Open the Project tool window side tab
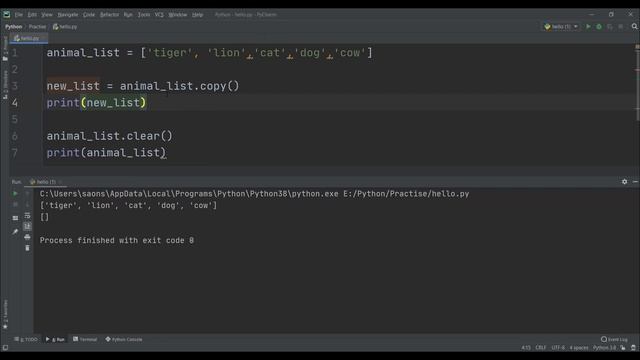The width and height of the screenshot is (640, 360). [x=5, y=49]
